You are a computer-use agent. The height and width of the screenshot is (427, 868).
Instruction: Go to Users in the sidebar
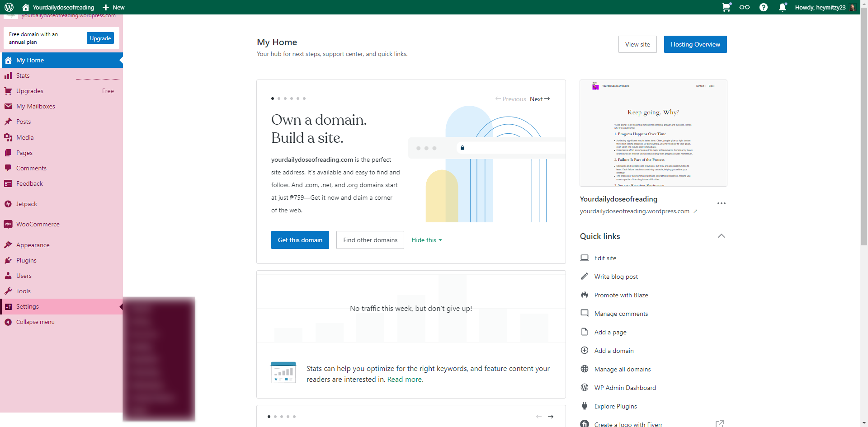[x=61, y=276]
